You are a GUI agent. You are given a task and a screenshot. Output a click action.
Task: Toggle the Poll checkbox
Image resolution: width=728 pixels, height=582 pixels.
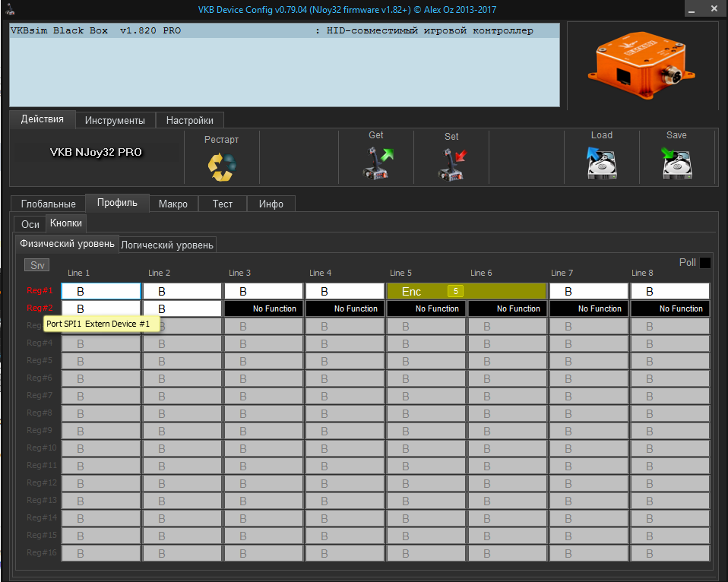pos(704,263)
